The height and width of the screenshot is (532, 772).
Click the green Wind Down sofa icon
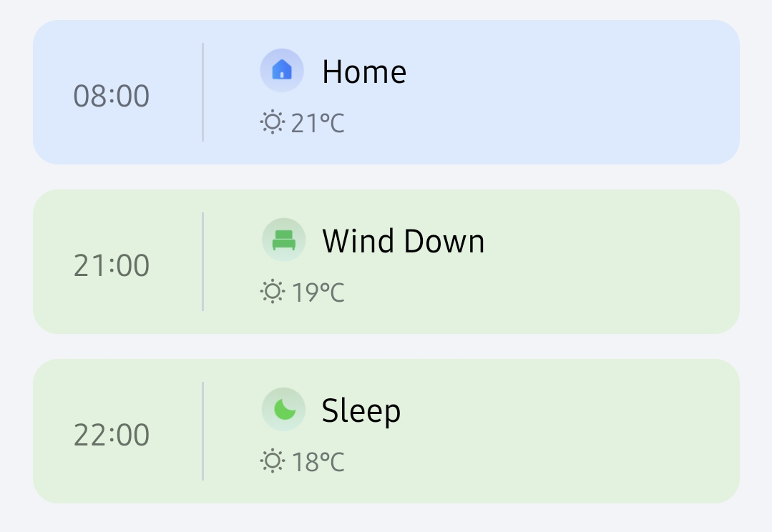point(283,240)
